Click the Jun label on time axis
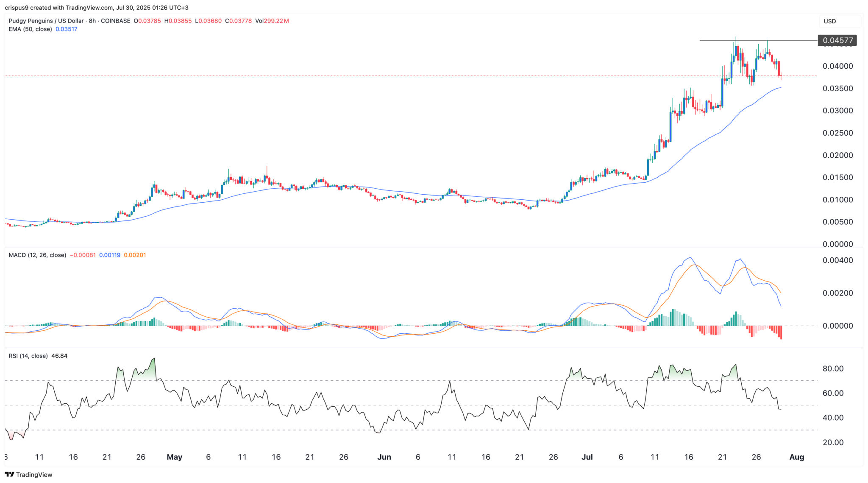This screenshot has height=483, width=868. [384, 457]
